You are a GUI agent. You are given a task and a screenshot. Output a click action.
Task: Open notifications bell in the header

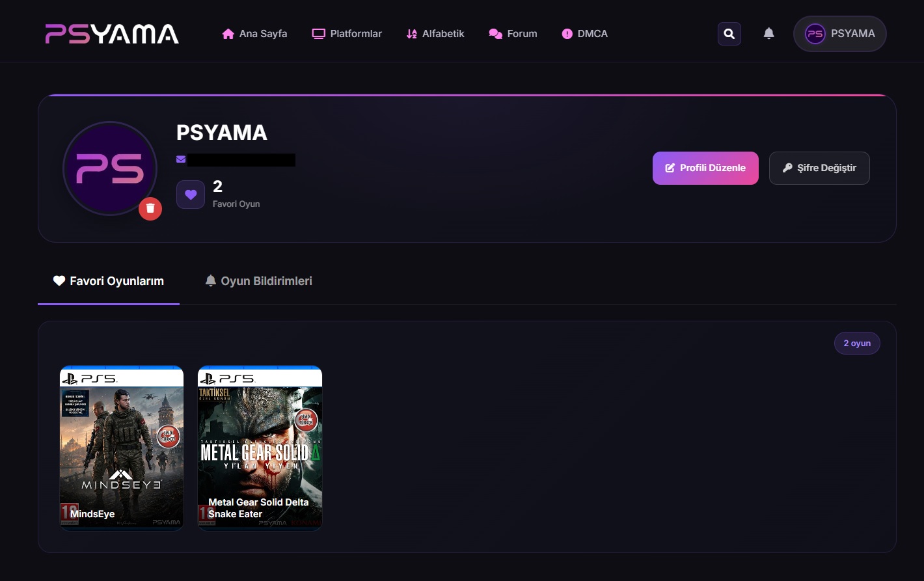[768, 33]
